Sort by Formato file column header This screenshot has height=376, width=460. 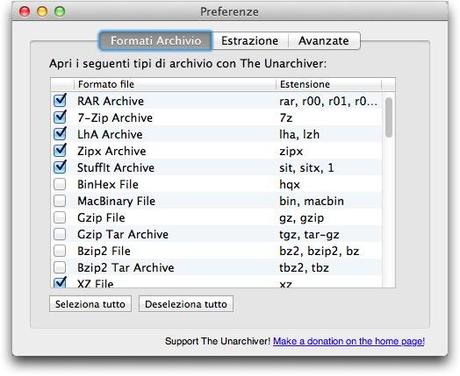coord(175,84)
